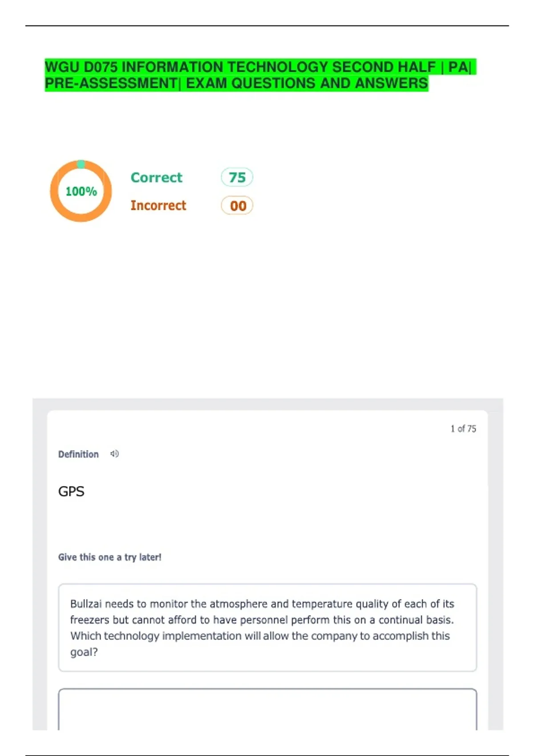Select the 100% text inside the score ring
Viewport: 534px width, 756px height.
(81, 191)
